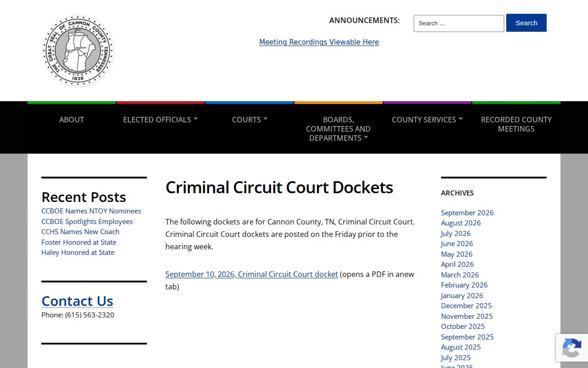
Task: Open the December 2025 archive
Action: tap(466, 305)
